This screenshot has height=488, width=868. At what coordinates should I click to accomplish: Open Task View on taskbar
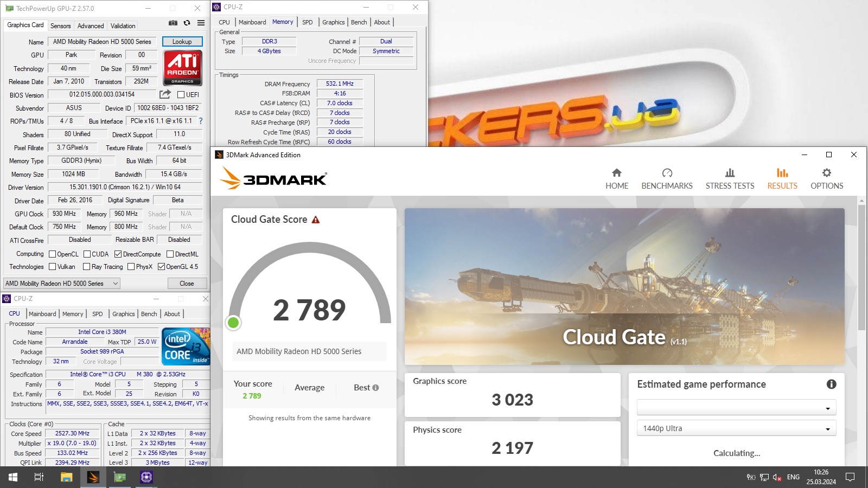pos(39,477)
